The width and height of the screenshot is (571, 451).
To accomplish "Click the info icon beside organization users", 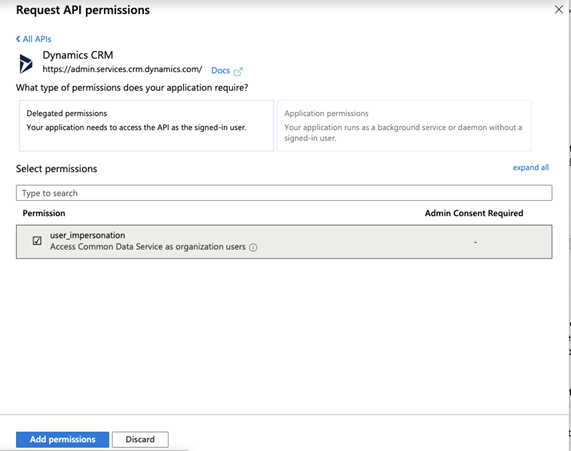I will point(253,247).
